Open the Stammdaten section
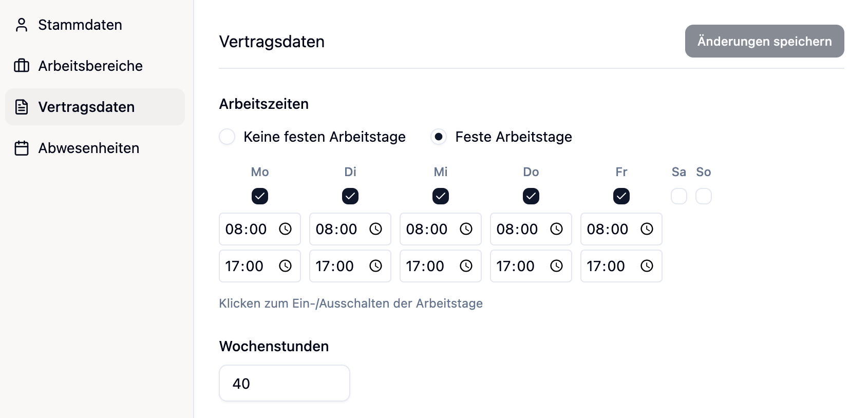868x418 pixels. click(80, 25)
